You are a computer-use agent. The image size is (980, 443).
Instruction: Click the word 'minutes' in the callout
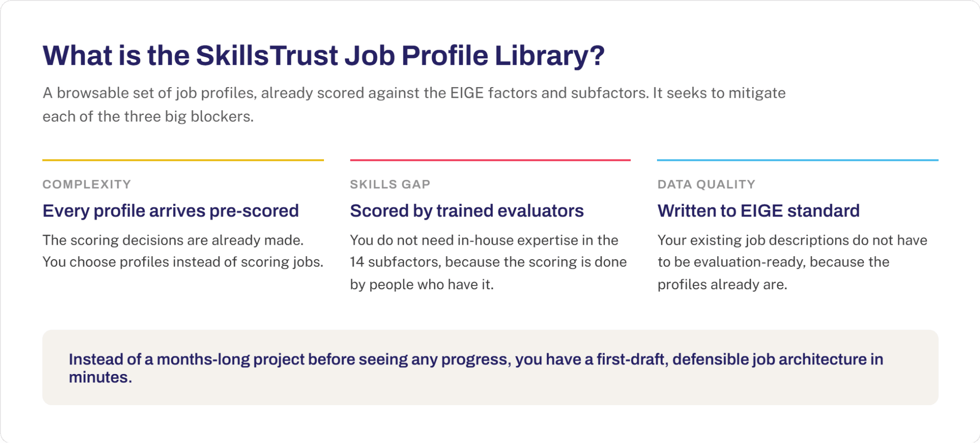pyautogui.click(x=99, y=377)
